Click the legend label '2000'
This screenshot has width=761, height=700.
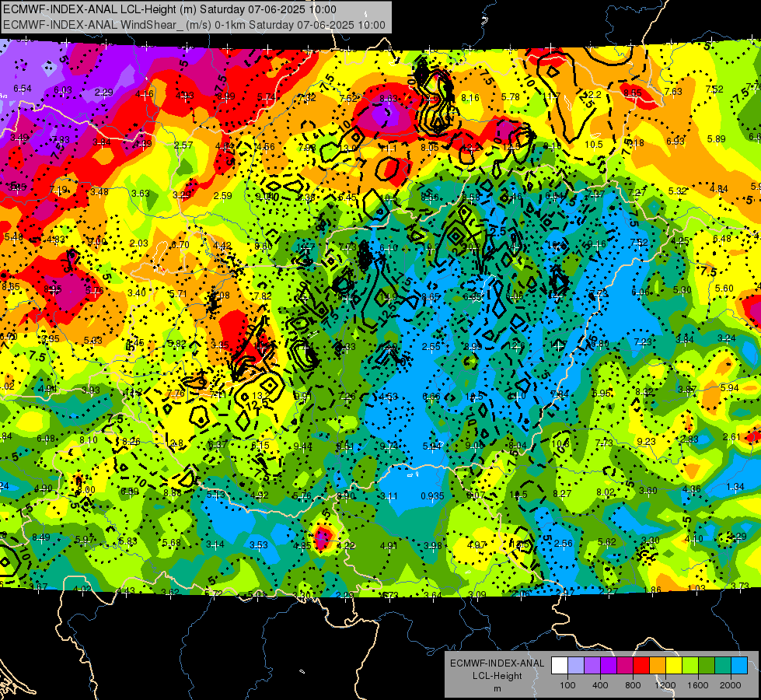click(731, 685)
